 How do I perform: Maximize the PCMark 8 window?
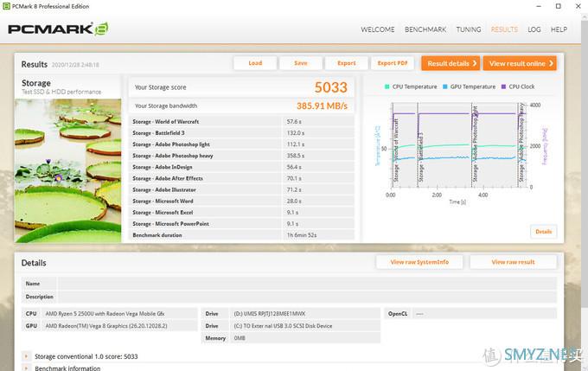pos(558,6)
